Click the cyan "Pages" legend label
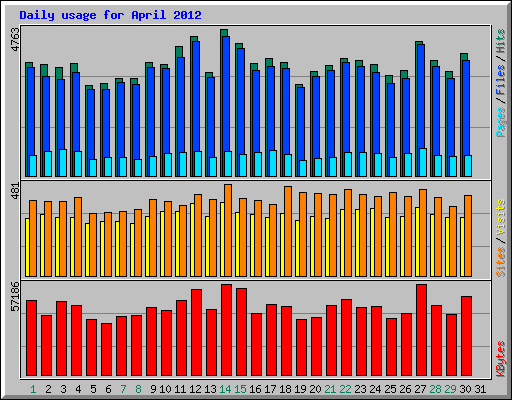 [501, 122]
